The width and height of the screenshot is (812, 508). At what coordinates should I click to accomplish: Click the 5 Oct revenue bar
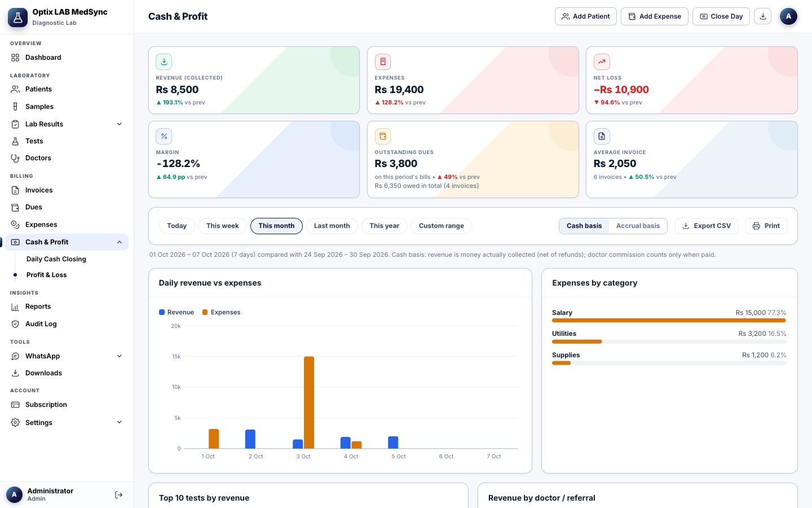(x=393, y=443)
